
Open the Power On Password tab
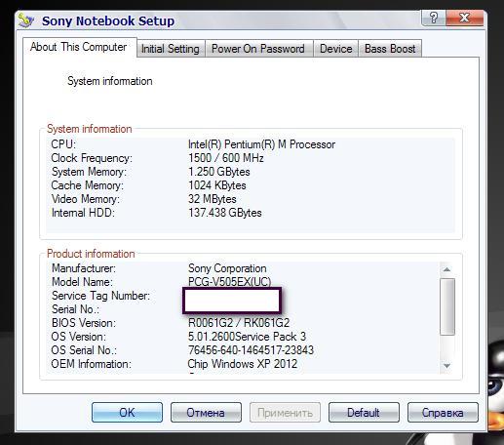coord(258,49)
